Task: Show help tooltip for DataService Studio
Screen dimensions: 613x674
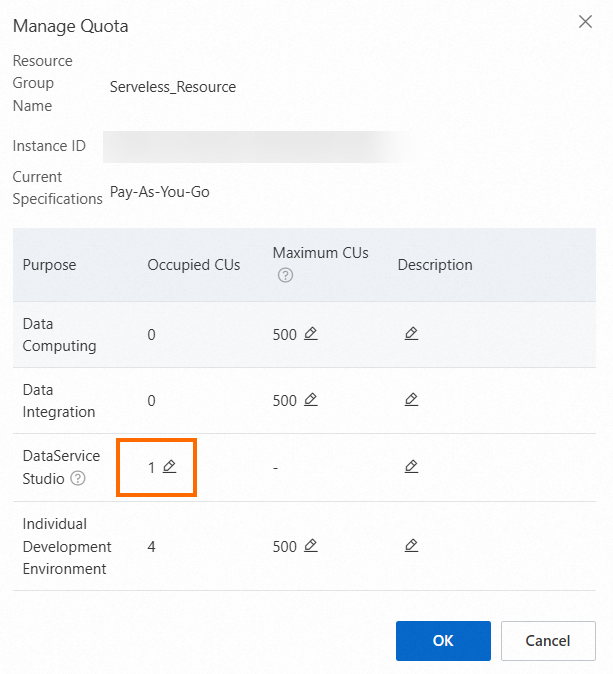Action: pyautogui.click(x=79, y=479)
